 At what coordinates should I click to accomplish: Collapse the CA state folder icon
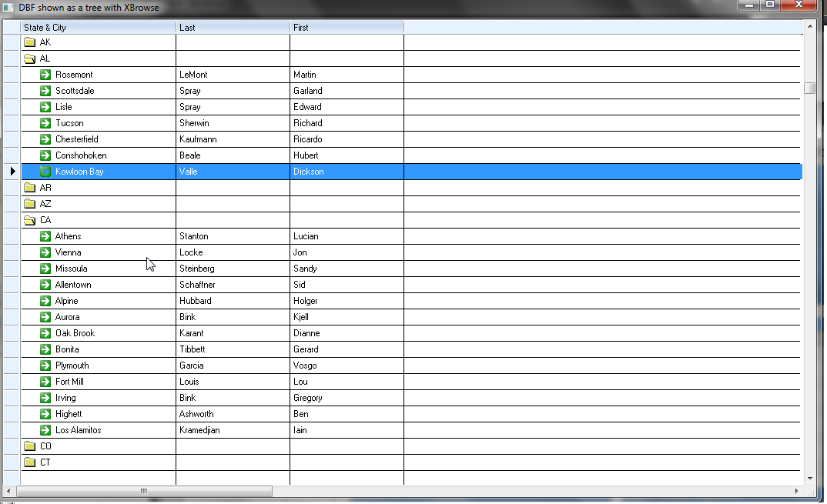29,220
